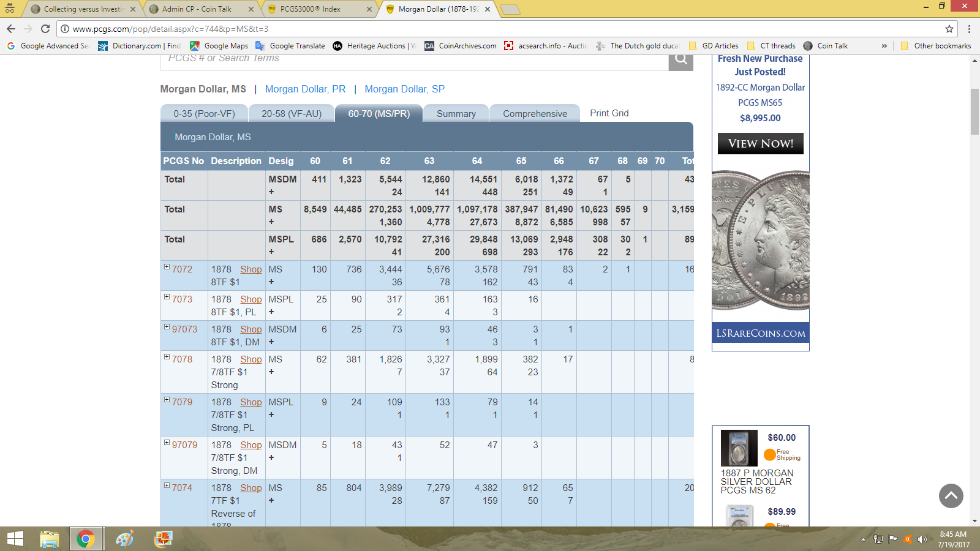The image size is (980, 551).
Task: Open the Paint taskbar icon
Action: click(x=125, y=539)
